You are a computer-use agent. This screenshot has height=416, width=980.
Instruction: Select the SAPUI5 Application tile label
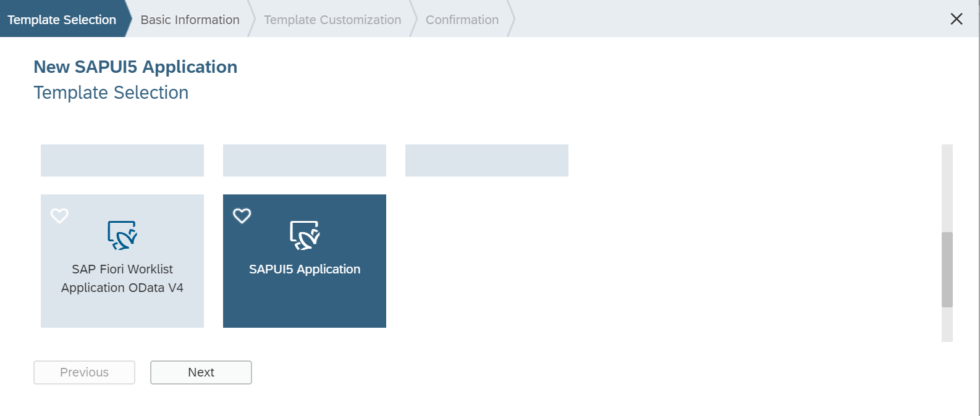[305, 269]
